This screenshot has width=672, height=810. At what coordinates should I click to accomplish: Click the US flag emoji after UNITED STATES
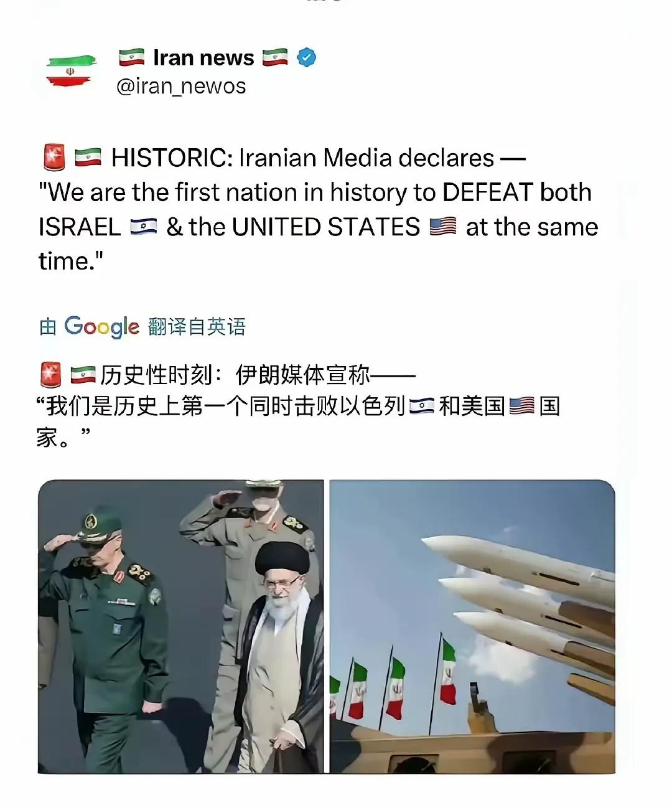point(443,227)
